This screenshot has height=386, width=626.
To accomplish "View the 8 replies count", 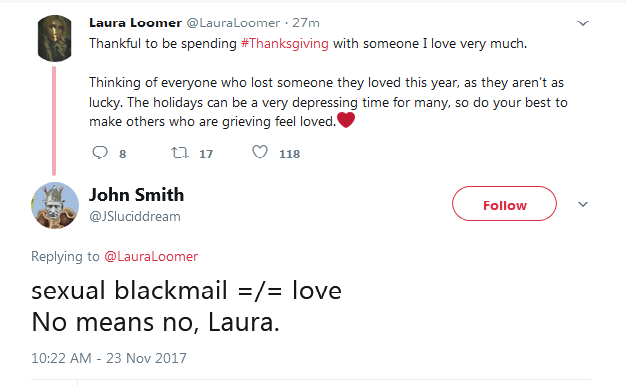I will [123, 154].
